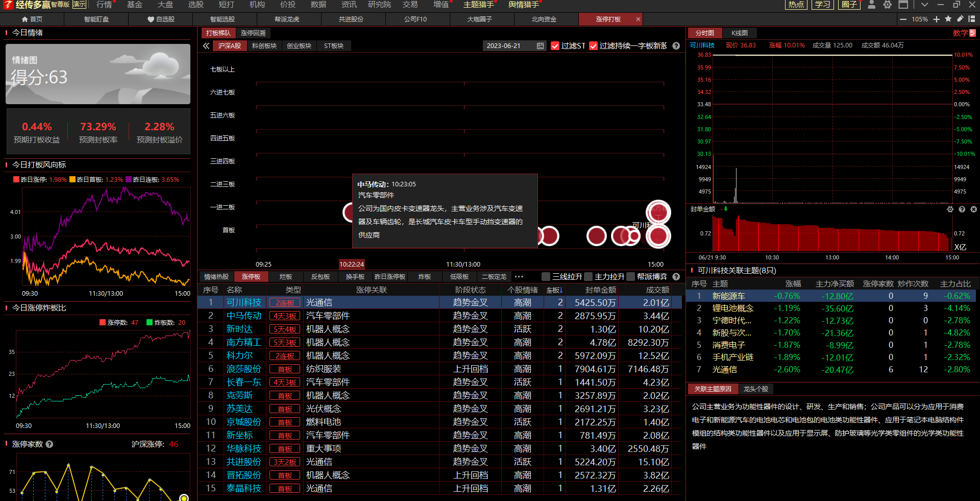The height and width of the screenshot is (501, 980).
Task: Click help icon next to filter checkboxes
Action: tap(676, 45)
